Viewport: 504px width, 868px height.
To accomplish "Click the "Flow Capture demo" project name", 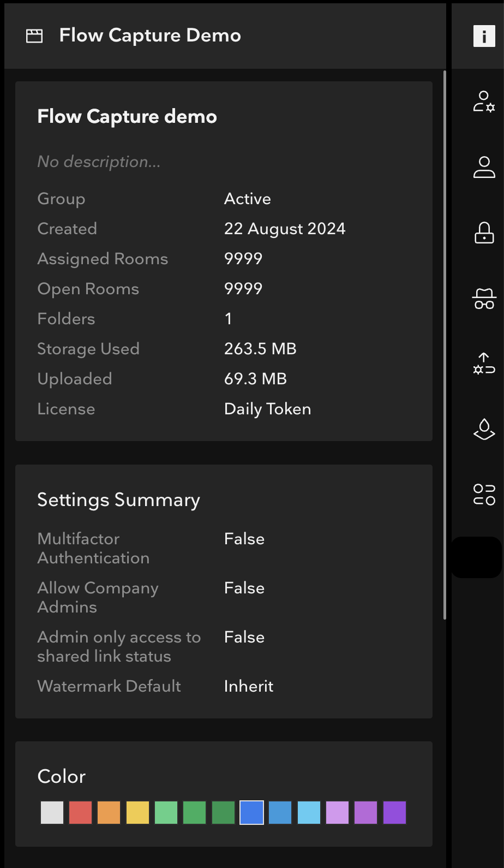I will coord(127,117).
